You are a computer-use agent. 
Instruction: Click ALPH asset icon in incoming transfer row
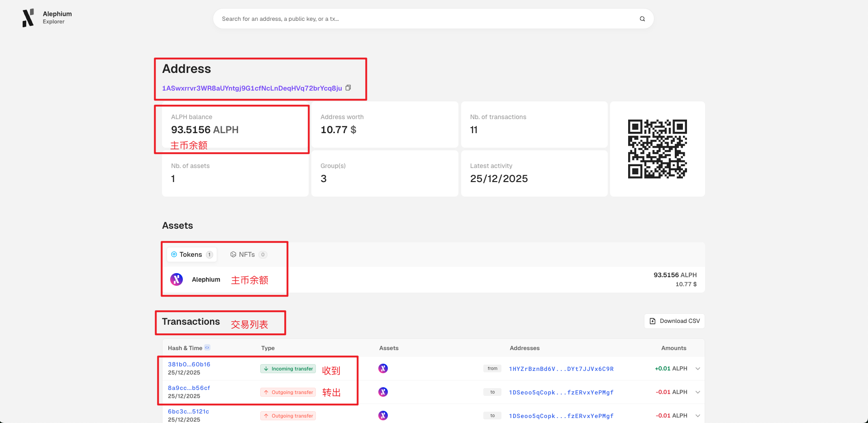click(383, 369)
